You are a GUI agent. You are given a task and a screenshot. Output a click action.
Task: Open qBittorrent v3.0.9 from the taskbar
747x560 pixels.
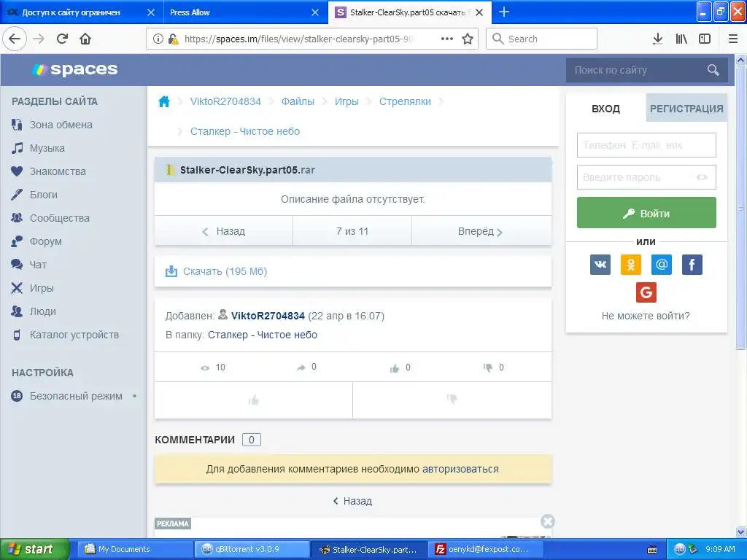coord(252,549)
